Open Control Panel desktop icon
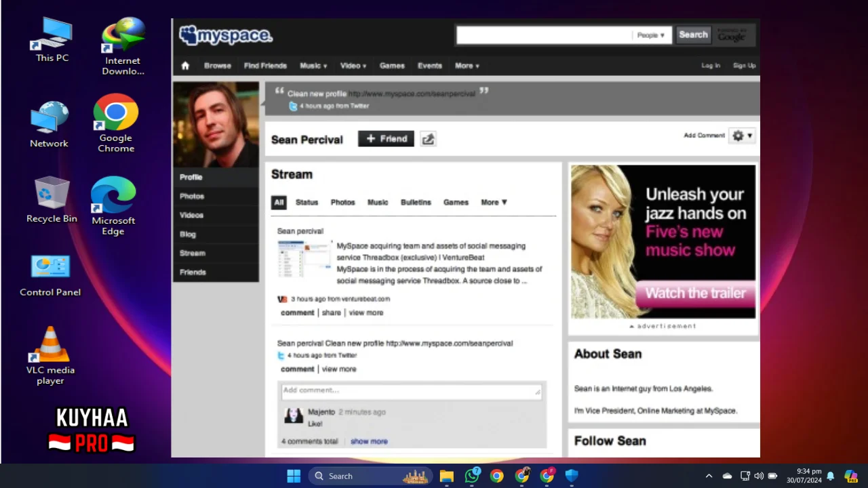The height and width of the screenshot is (488, 868). 50,276
